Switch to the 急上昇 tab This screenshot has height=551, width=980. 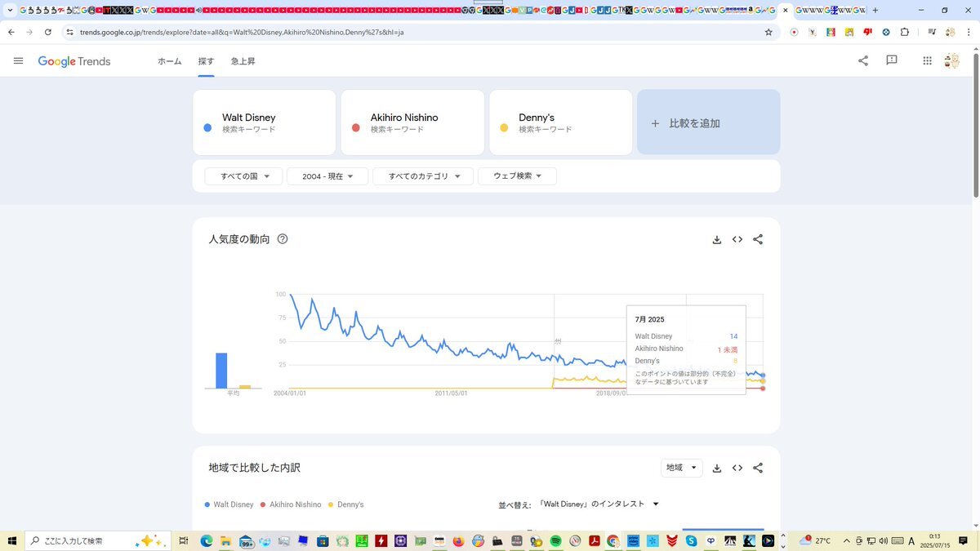243,61
